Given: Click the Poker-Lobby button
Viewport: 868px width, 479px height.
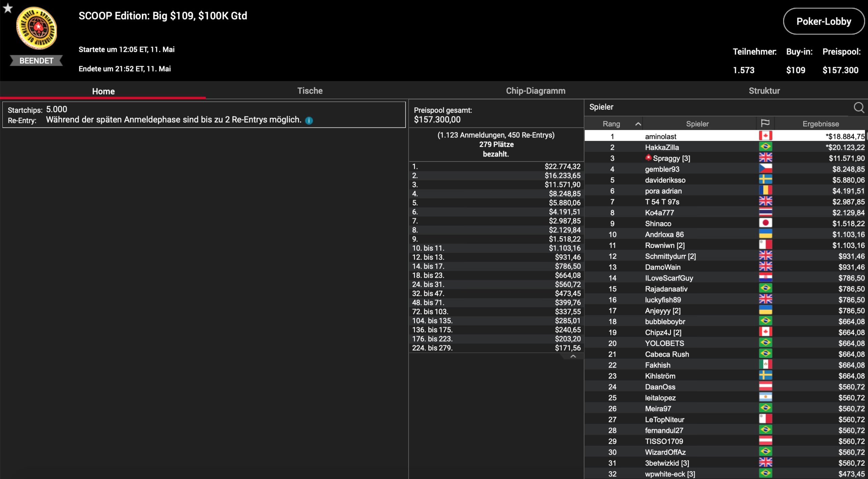Looking at the screenshot, I should pyautogui.click(x=823, y=21).
